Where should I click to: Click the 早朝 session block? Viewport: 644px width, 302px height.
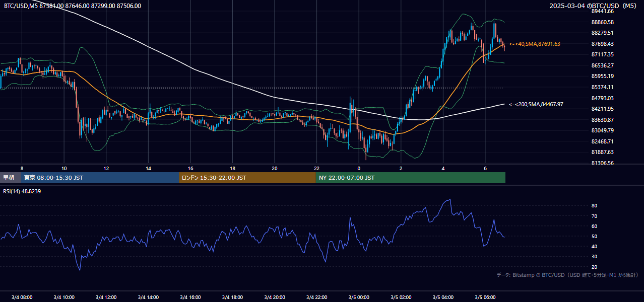click(10, 178)
